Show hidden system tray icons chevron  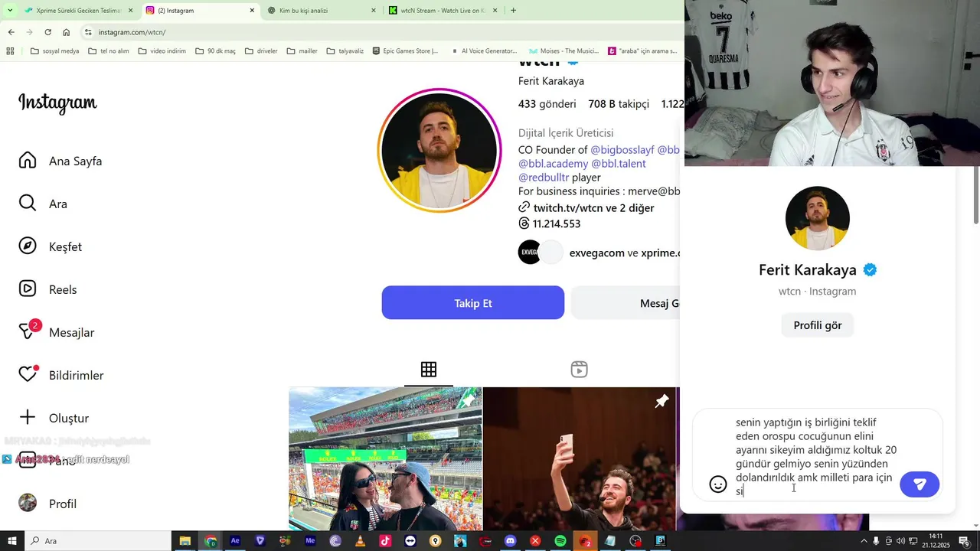pyautogui.click(x=864, y=541)
